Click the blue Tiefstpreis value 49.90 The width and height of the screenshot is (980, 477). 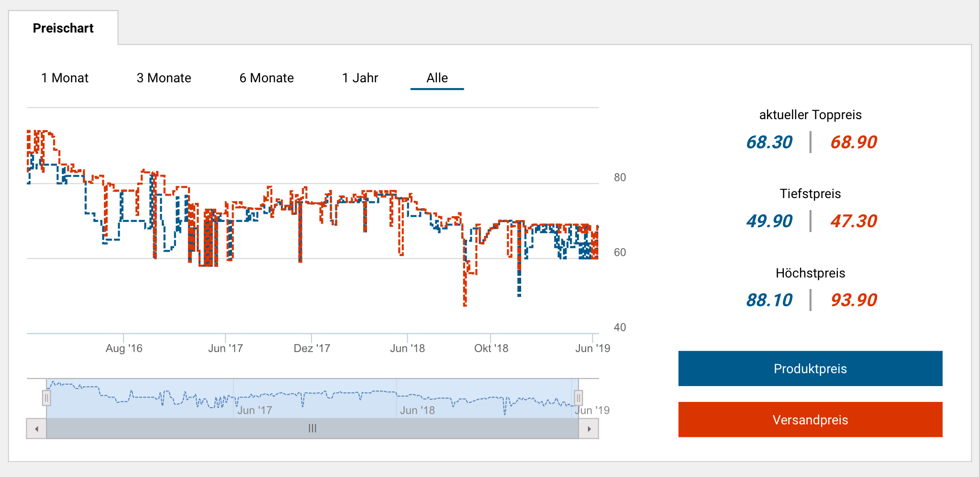point(769,221)
